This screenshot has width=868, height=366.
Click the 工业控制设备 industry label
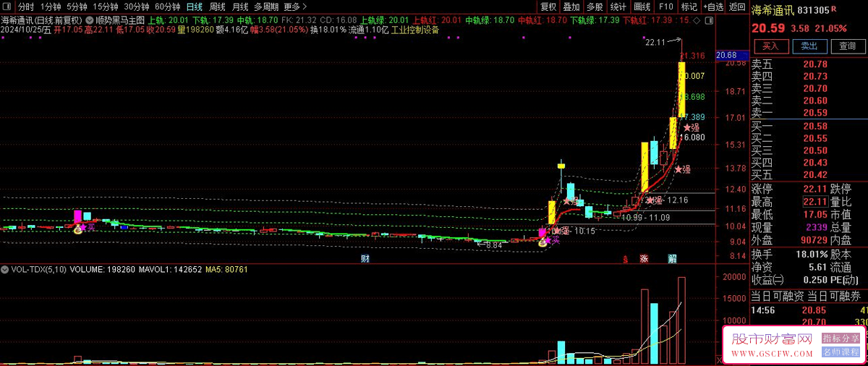414,30
